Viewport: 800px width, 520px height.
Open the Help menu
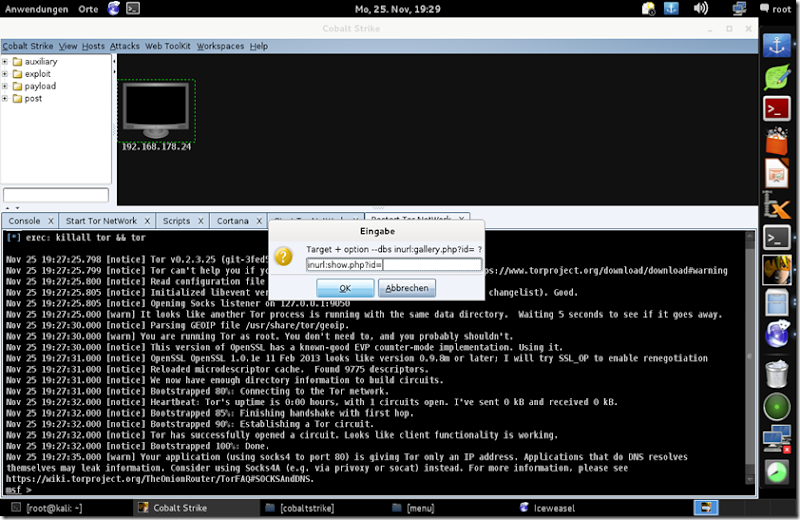(259, 46)
